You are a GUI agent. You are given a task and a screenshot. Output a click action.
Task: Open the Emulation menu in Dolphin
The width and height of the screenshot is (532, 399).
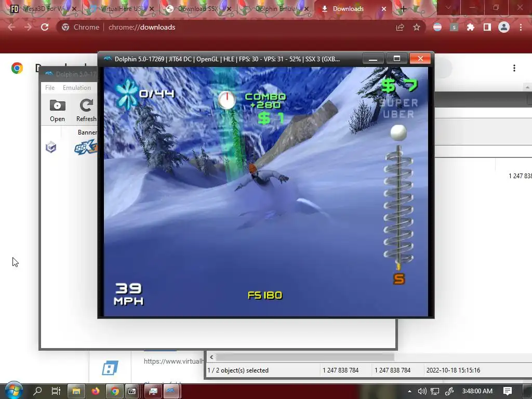coord(77,87)
